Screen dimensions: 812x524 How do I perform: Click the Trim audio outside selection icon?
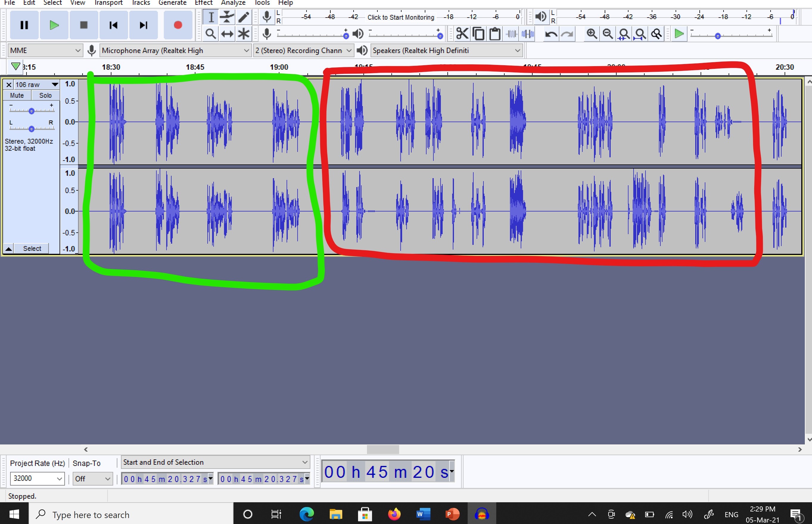[511, 34]
